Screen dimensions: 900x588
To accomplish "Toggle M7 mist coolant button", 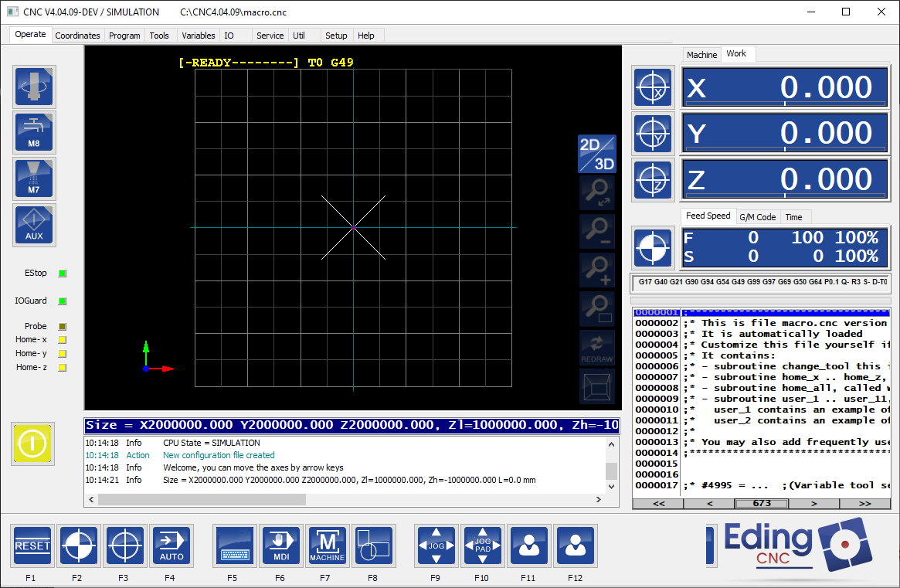I will (x=35, y=178).
